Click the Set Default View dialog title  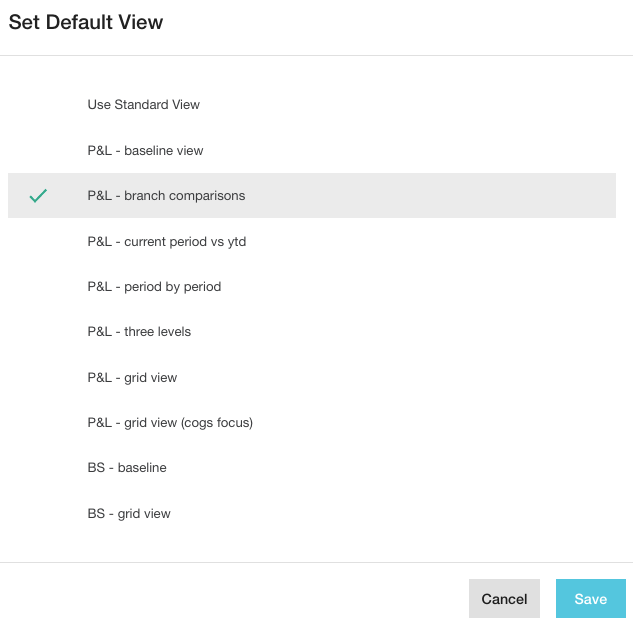[86, 22]
